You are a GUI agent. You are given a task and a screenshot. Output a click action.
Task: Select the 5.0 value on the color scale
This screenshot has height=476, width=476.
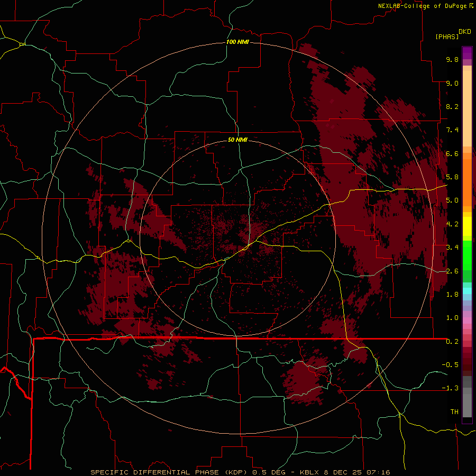click(x=452, y=200)
